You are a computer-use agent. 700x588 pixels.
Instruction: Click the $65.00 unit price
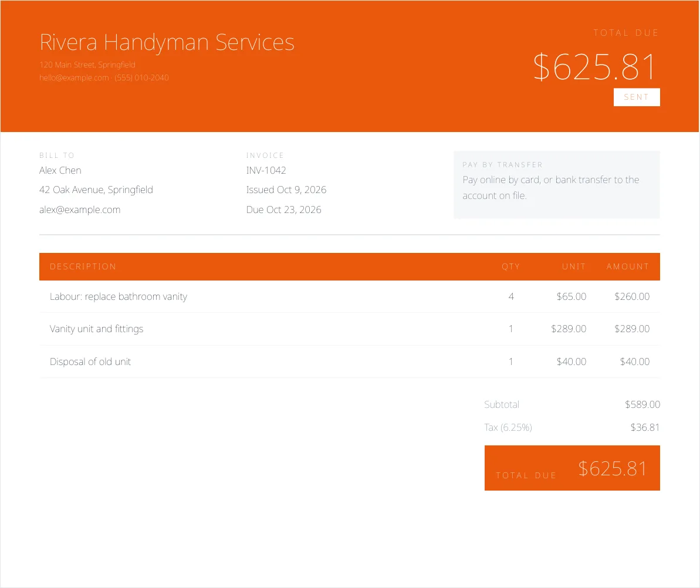point(572,297)
